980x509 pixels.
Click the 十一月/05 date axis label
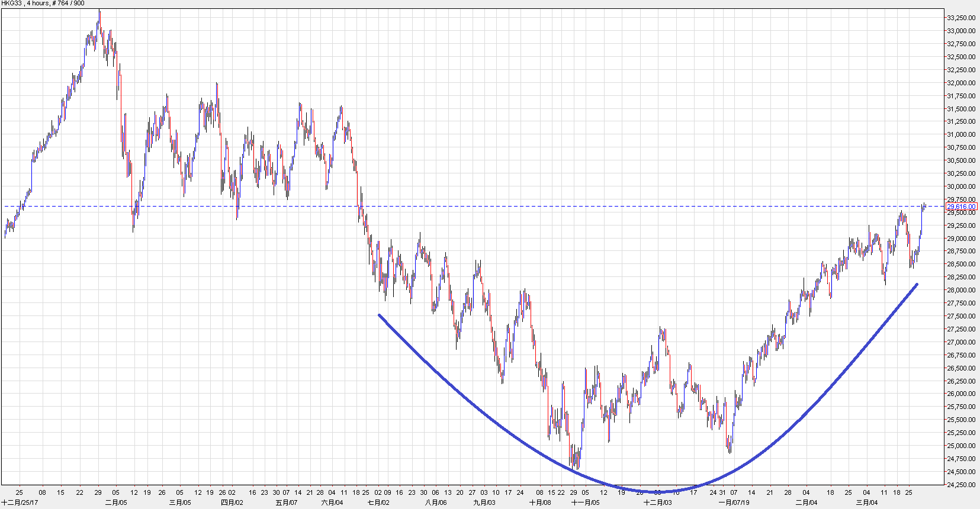point(585,502)
